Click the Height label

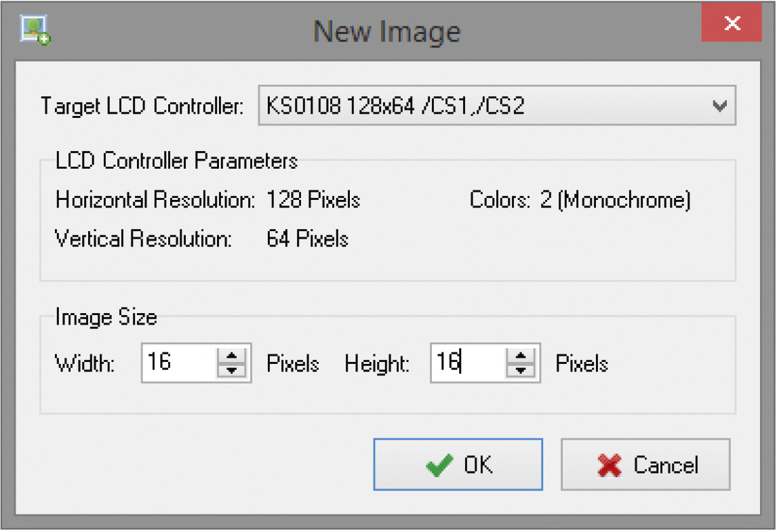(x=377, y=364)
